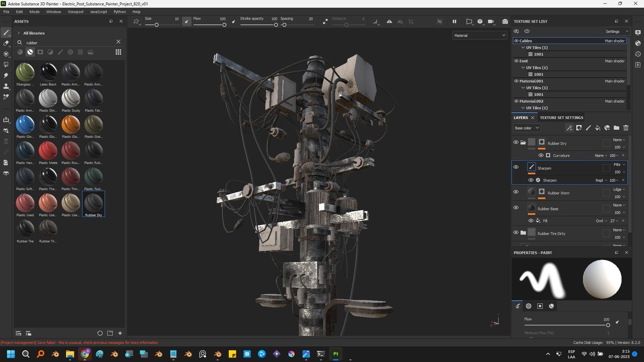Select the Eraser tool in left toolbar

tap(6, 43)
